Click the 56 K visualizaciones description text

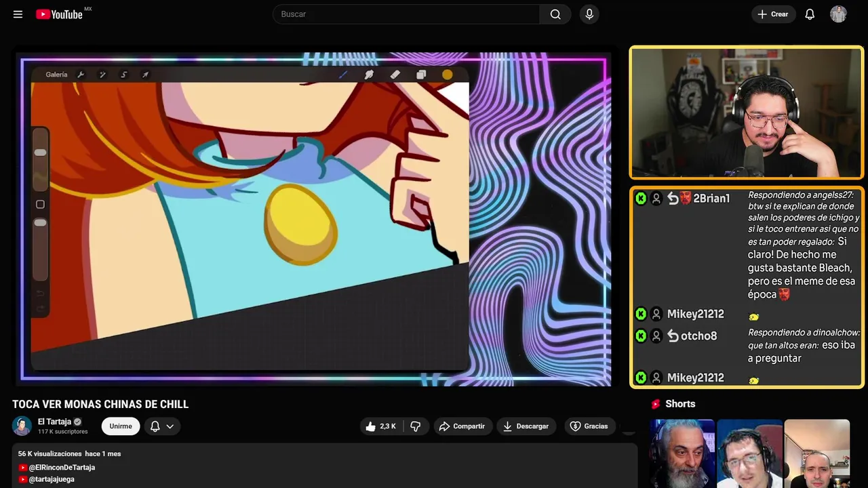50,453
